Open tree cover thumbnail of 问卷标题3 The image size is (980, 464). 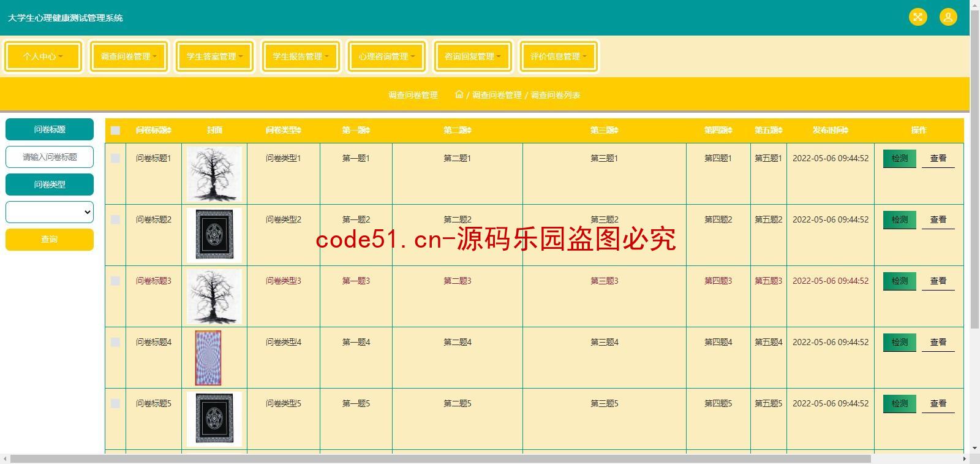pos(214,297)
